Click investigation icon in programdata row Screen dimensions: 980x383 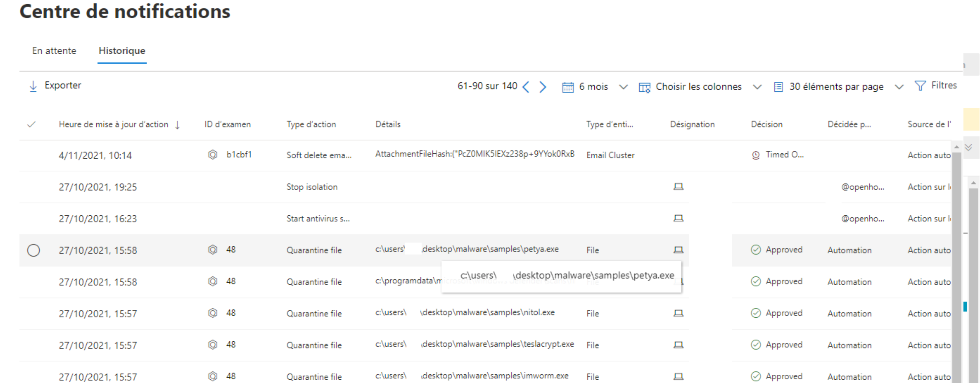pos(213,281)
